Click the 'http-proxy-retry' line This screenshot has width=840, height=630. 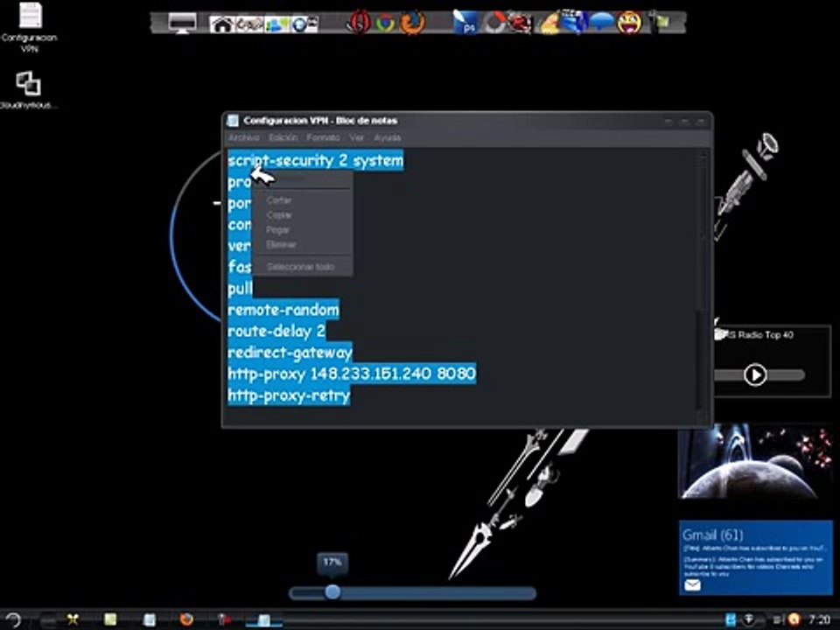point(289,395)
